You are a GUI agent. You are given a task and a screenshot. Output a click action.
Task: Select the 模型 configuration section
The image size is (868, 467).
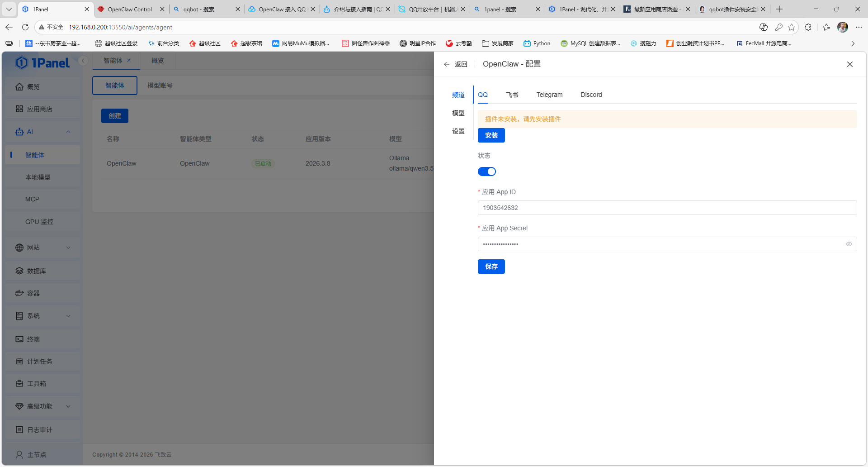coord(458,113)
